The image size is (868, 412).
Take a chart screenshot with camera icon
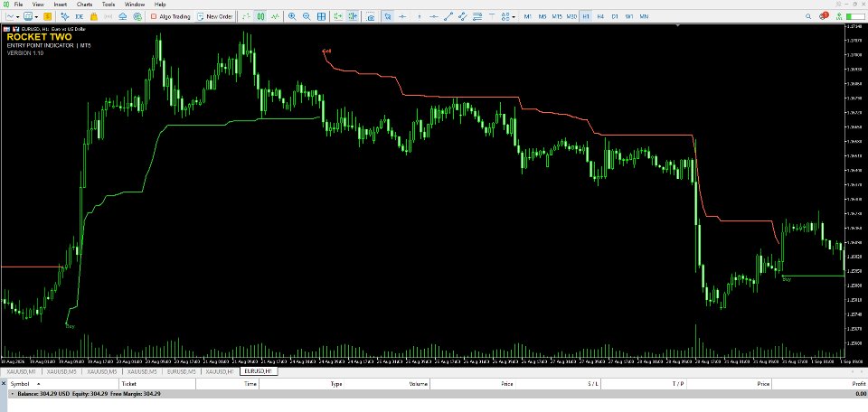coord(371,16)
